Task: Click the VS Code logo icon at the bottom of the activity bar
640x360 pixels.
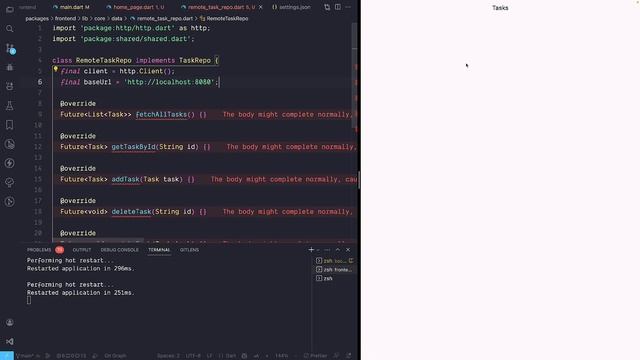Action: coord(10,341)
